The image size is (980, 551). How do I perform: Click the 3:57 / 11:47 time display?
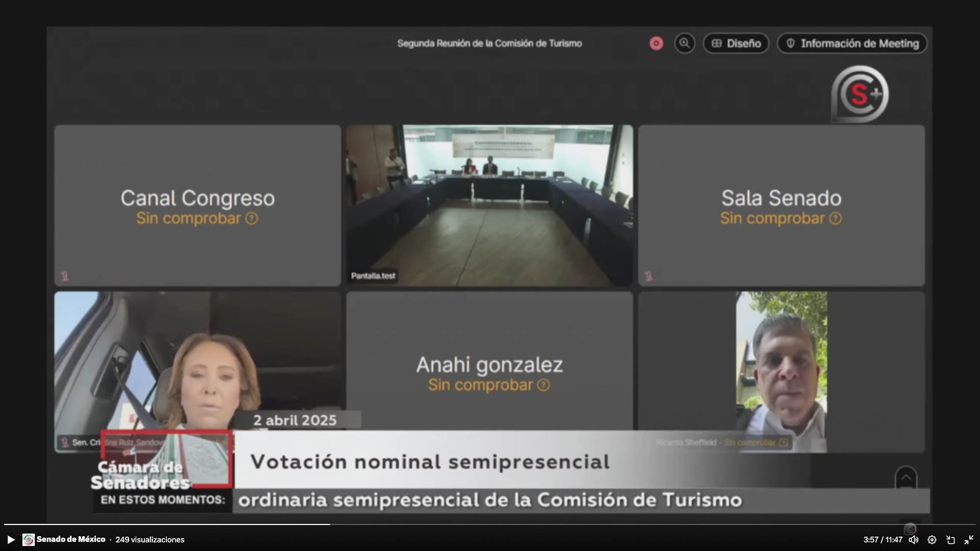point(883,540)
